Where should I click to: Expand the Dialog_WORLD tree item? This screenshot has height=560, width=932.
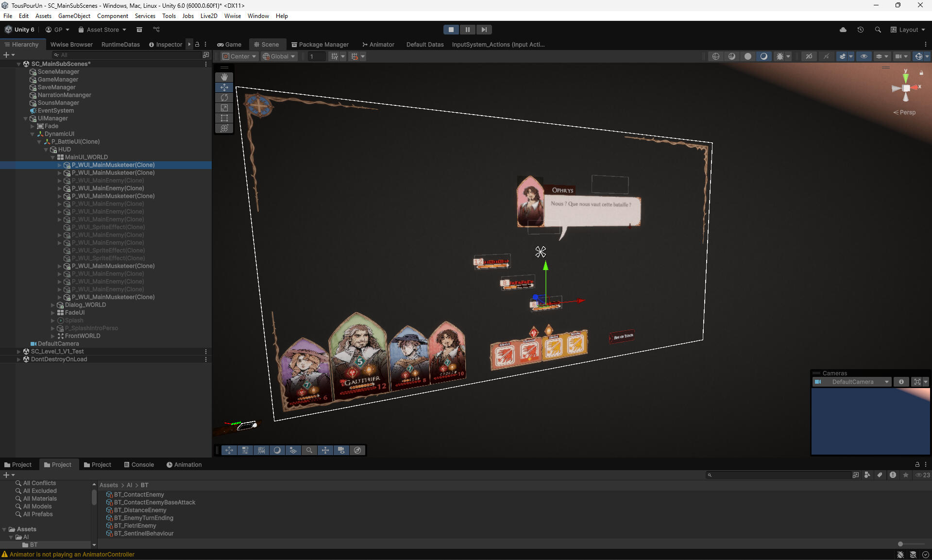click(x=53, y=305)
